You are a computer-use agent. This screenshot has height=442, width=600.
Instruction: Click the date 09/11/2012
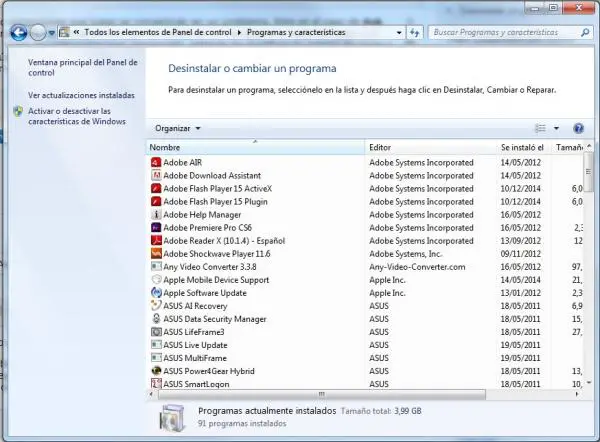click(x=520, y=254)
